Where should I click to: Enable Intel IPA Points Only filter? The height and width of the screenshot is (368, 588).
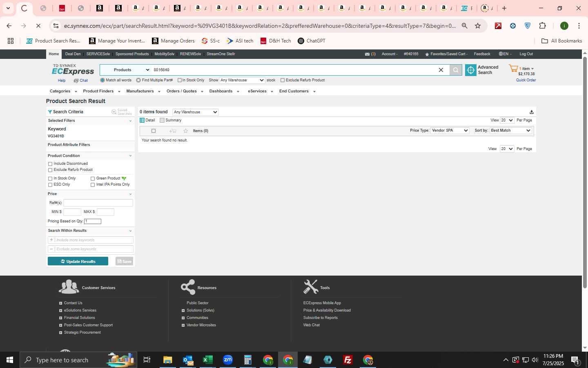pyautogui.click(x=93, y=185)
